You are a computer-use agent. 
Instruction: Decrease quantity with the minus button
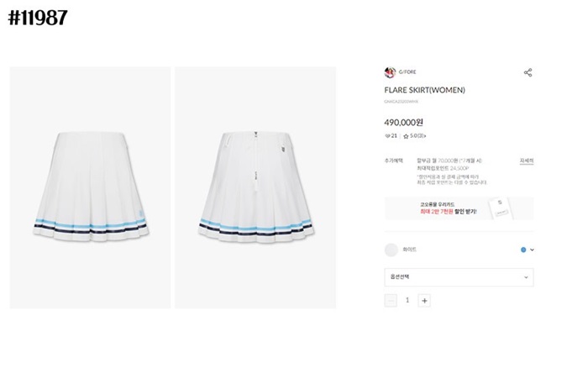pos(391,301)
